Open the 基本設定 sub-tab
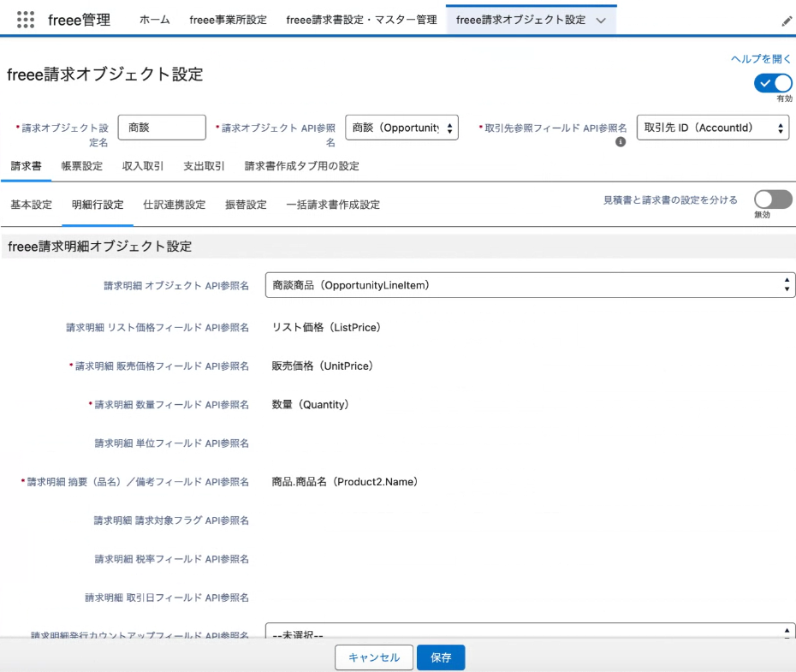796x672 pixels. point(31,205)
